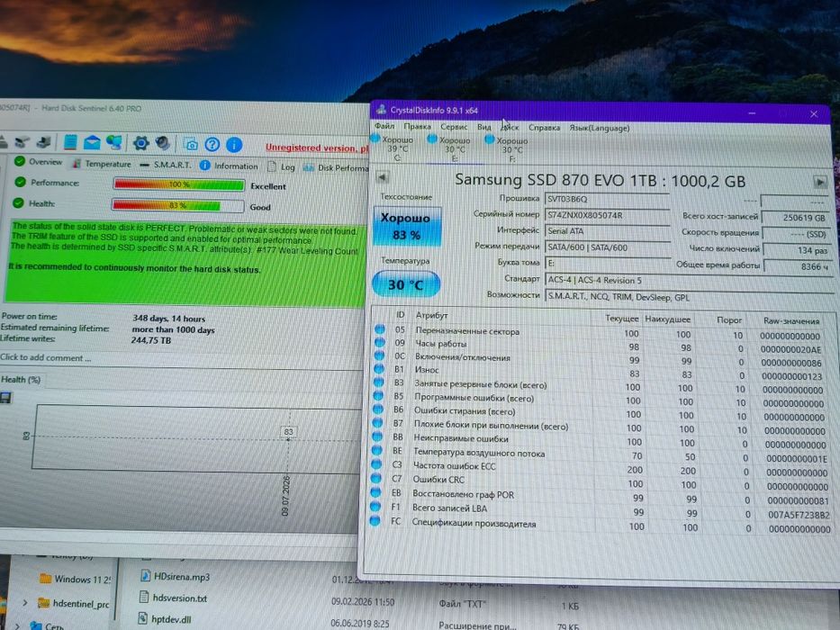Select the HDsirena.mp3 file name
Screen dimensions: 840x630
pos(182,577)
